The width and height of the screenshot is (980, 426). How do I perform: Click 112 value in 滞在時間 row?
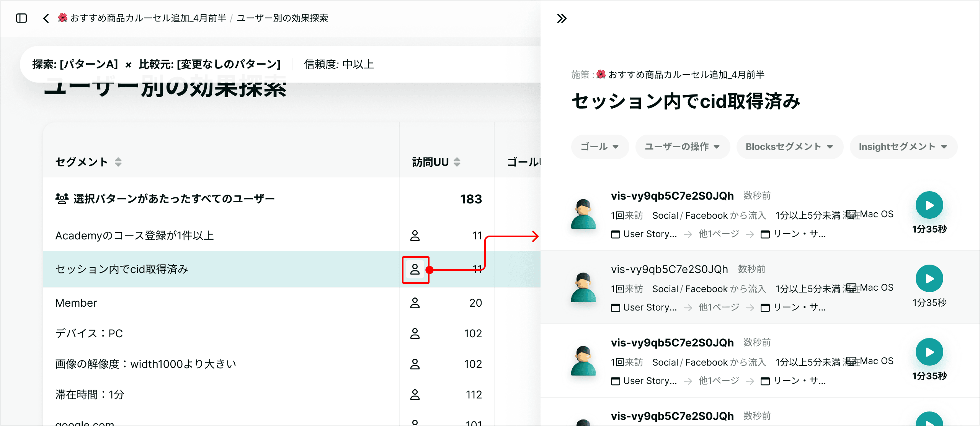pyautogui.click(x=474, y=395)
